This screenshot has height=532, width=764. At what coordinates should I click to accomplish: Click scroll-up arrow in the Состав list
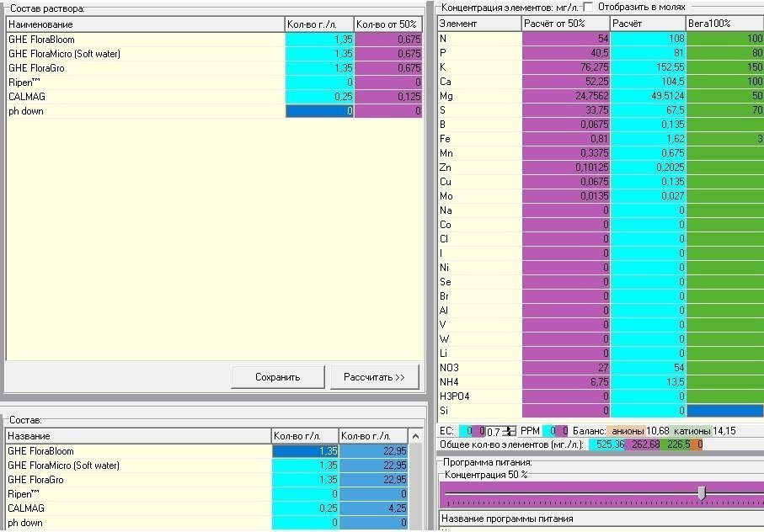point(415,436)
